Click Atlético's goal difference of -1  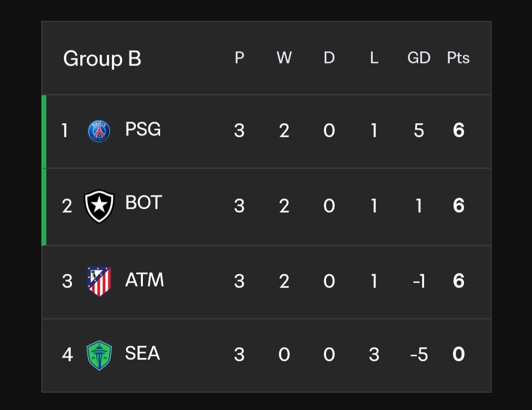419,281
